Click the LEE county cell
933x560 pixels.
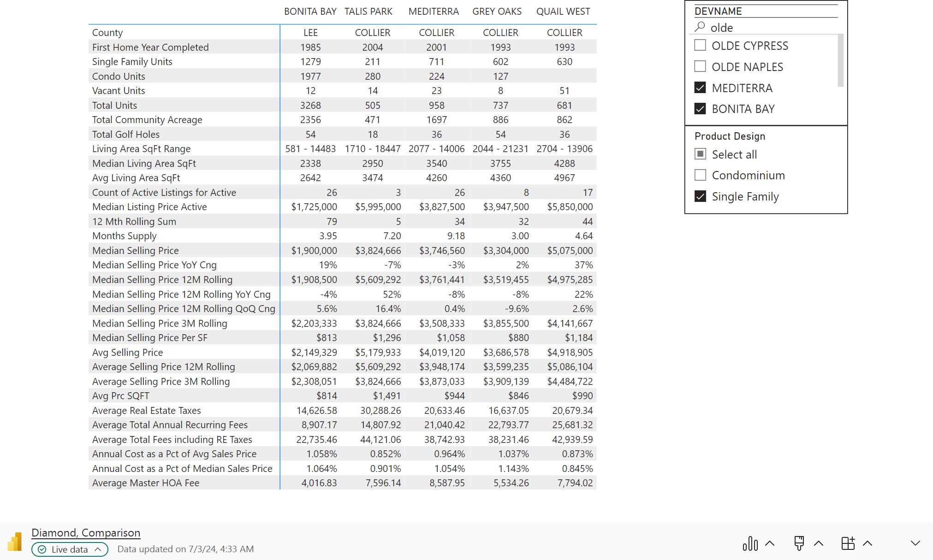tap(310, 33)
